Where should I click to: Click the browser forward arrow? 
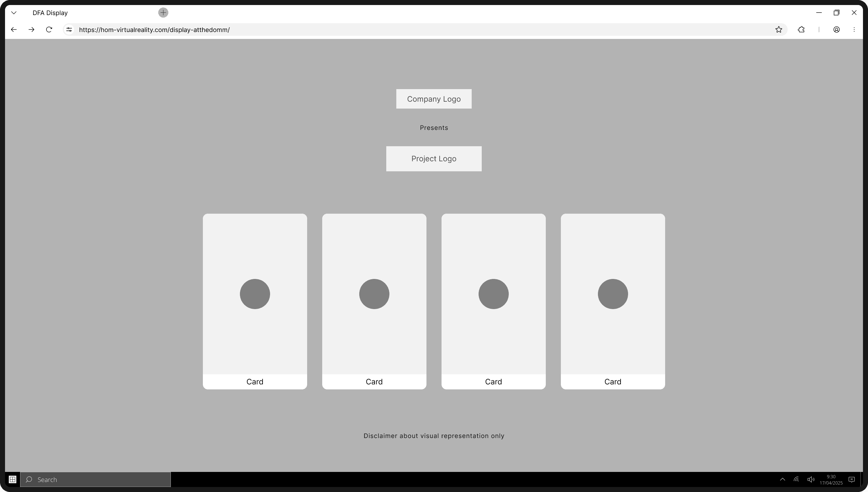pos(31,30)
